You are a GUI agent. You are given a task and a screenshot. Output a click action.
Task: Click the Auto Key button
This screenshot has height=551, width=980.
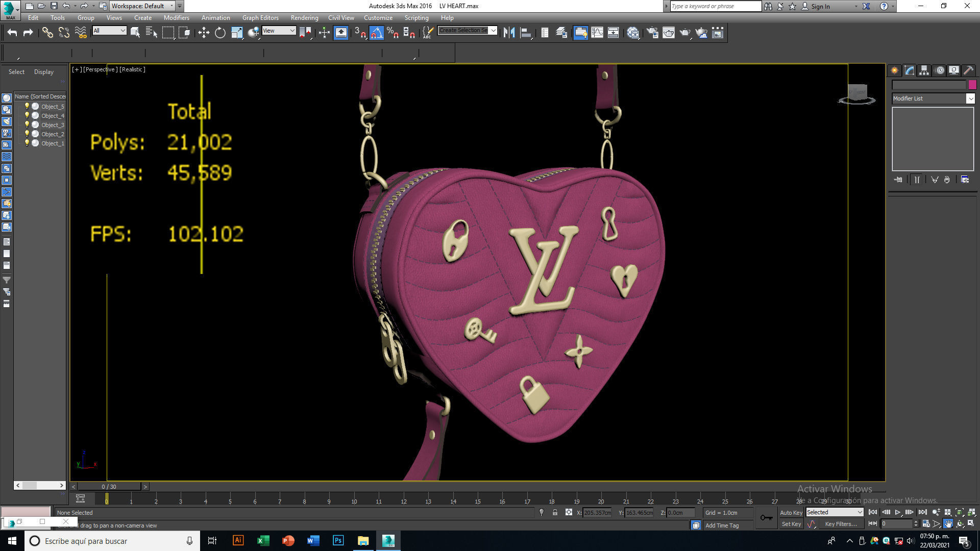tap(791, 513)
